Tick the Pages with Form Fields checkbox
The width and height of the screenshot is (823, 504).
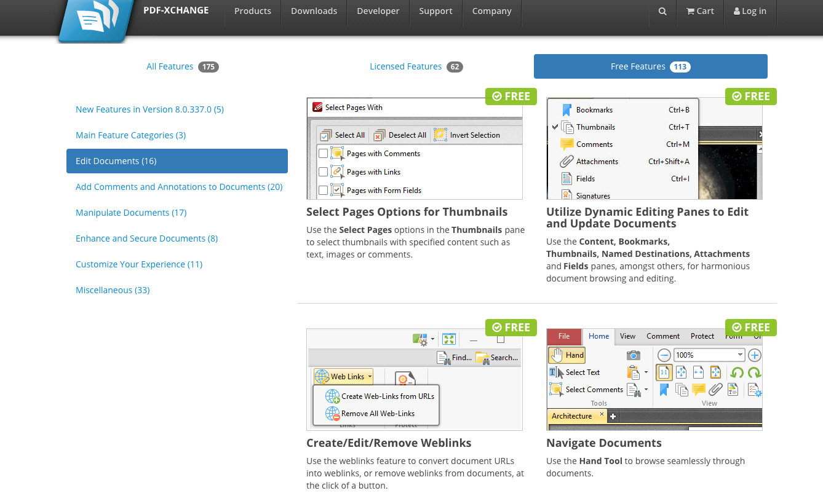point(323,191)
